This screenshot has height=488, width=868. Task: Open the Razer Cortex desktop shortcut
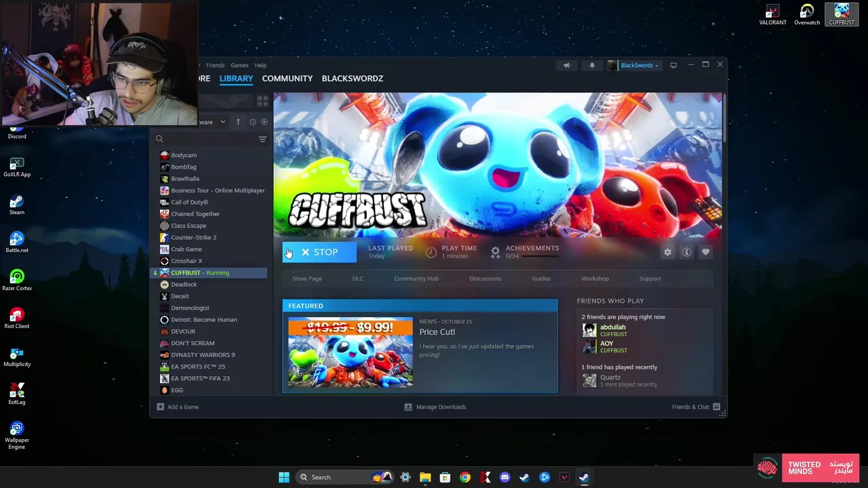17,281
